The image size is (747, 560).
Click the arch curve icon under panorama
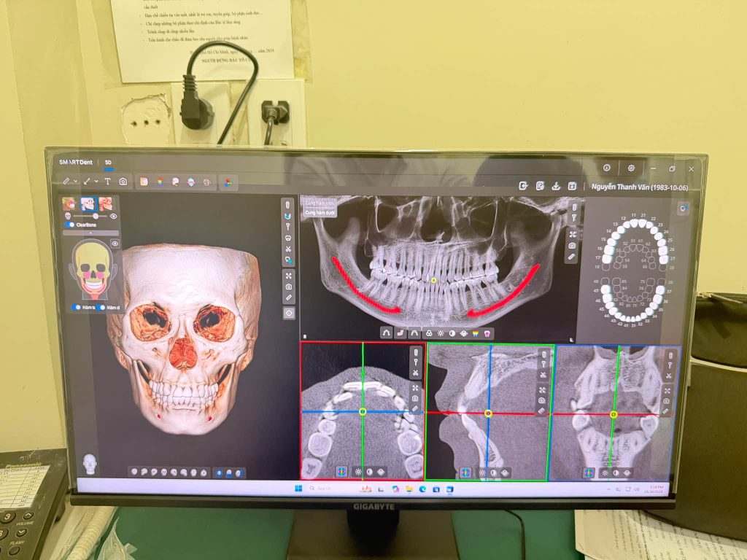pos(386,333)
